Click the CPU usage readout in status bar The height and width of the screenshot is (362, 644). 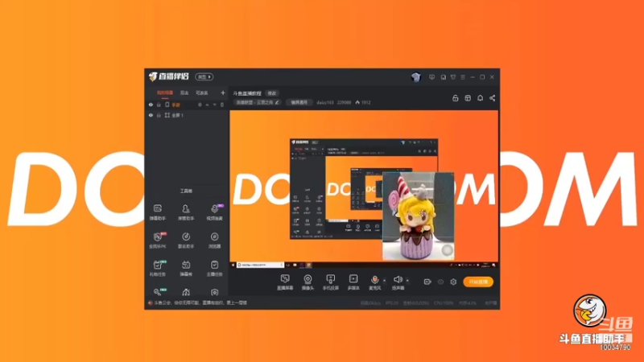tap(444, 303)
